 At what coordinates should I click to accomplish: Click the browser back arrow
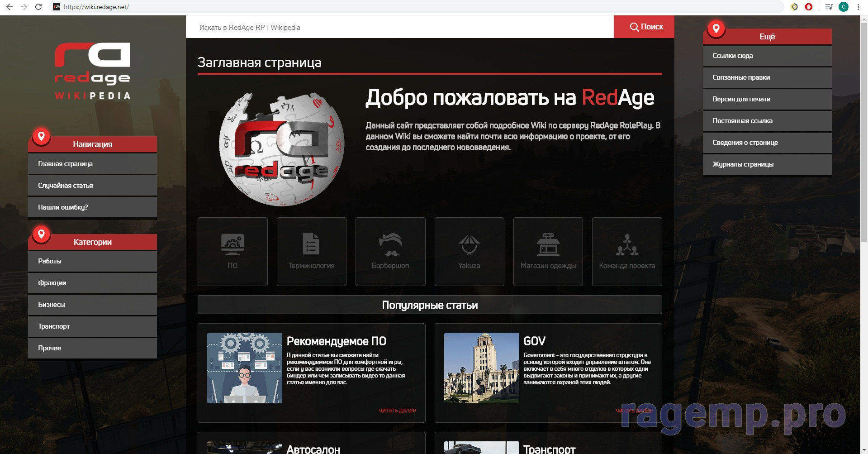click(9, 7)
